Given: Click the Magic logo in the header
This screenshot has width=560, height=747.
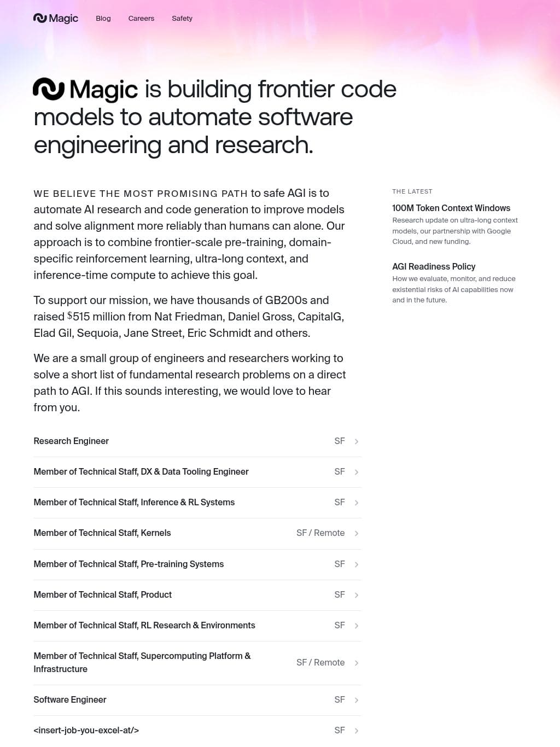Looking at the screenshot, I should 56,18.
